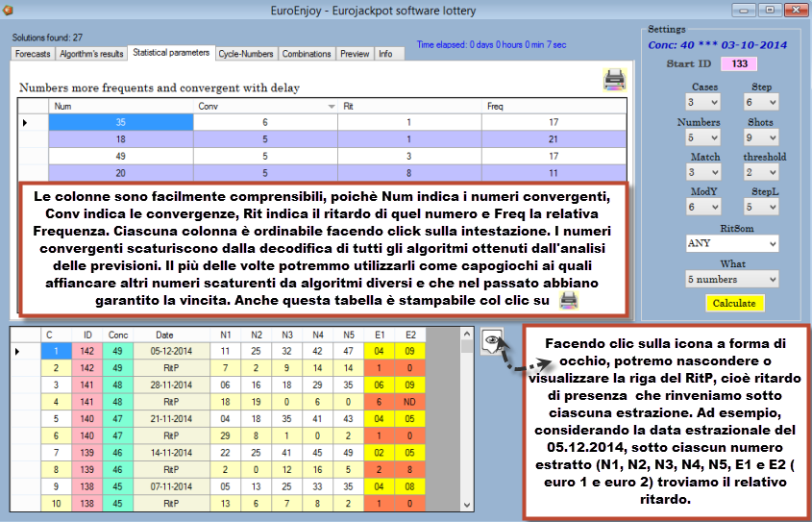Click the Date column header
The height and width of the screenshot is (522, 812).
171,336
